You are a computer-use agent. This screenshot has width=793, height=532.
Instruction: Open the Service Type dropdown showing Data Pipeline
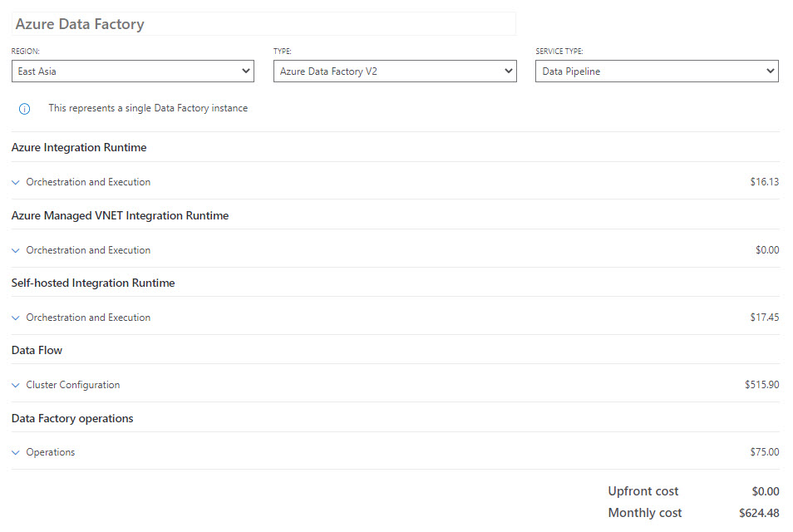tap(657, 71)
